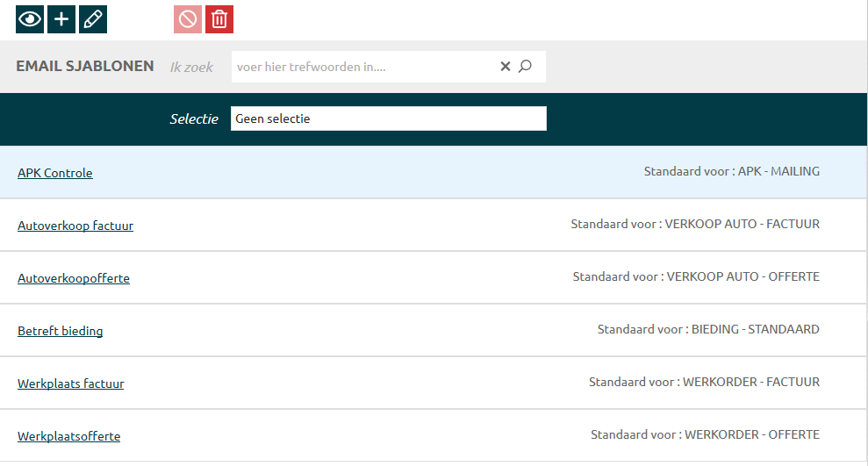Click the 'VERKOOP AUTO - FACTUUR' standard label
The height and width of the screenshot is (466, 868).
[x=742, y=225]
